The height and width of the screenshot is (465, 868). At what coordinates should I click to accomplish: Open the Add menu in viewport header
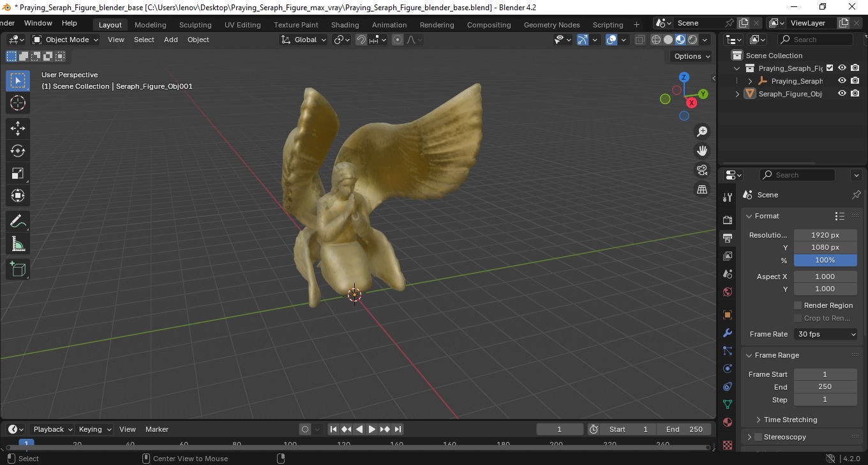tap(171, 40)
